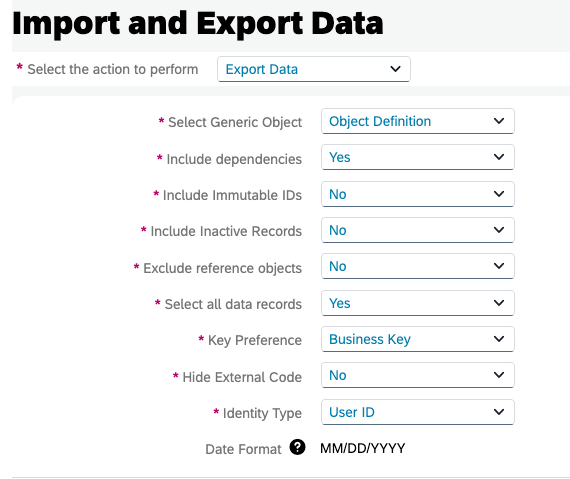The image size is (570, 479).
Task: Click the Date Format help question icon
Action: (x=297, y=447)
